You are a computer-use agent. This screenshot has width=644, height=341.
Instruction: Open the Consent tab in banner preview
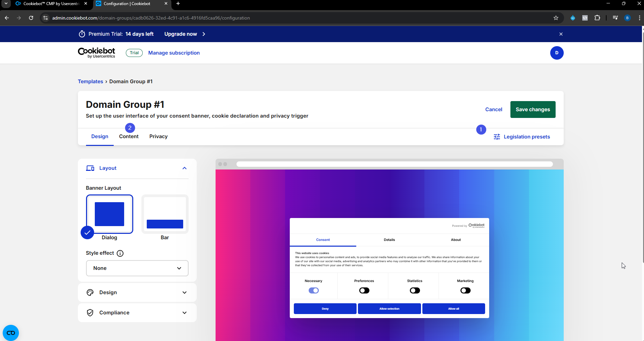point(323,240)
